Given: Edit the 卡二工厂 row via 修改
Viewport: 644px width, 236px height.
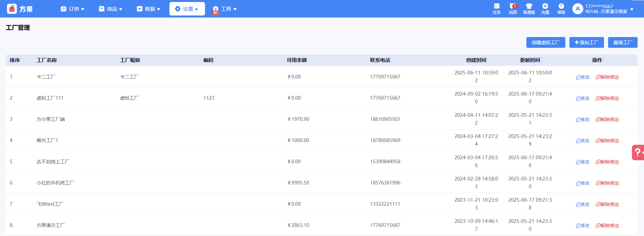Looking at the screenshot, I should [582, 77].
